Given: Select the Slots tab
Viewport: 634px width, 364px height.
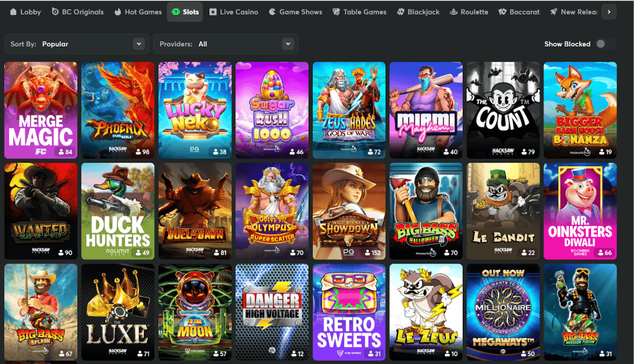Looking at the screenshot, I should click(x=185, y=11).
